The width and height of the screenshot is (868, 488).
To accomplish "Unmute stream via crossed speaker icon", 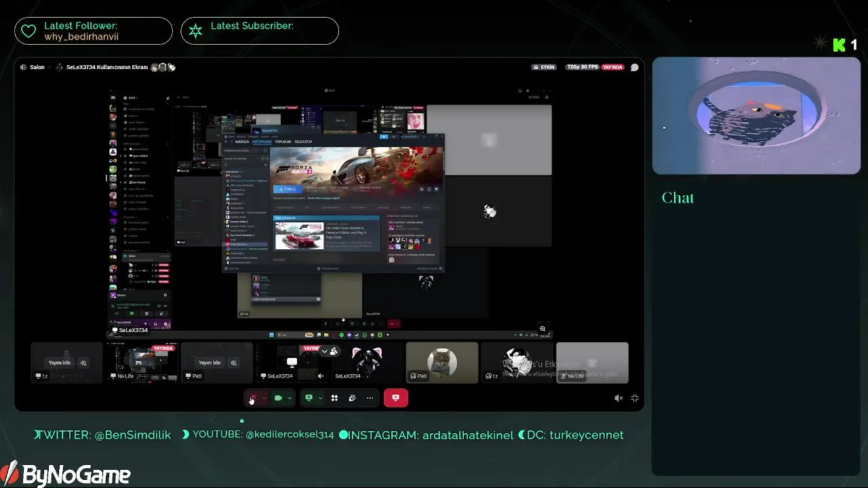I will click(x=618, y=399).
